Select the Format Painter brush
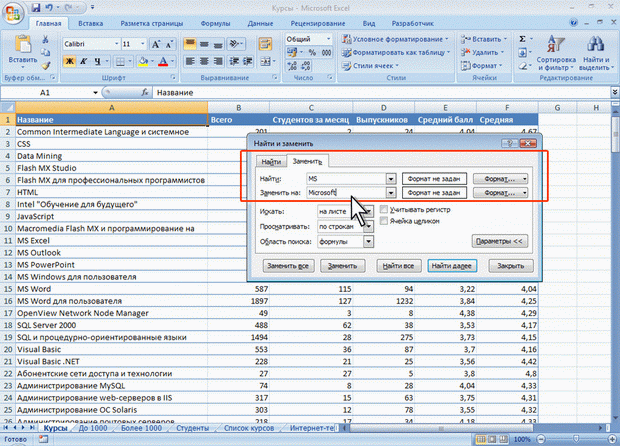 45,66
